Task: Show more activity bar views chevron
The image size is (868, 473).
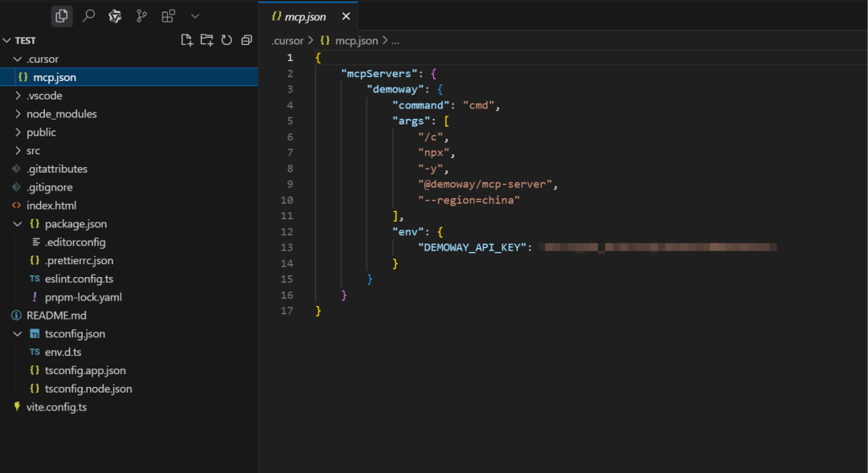Action: pos(194,16)
